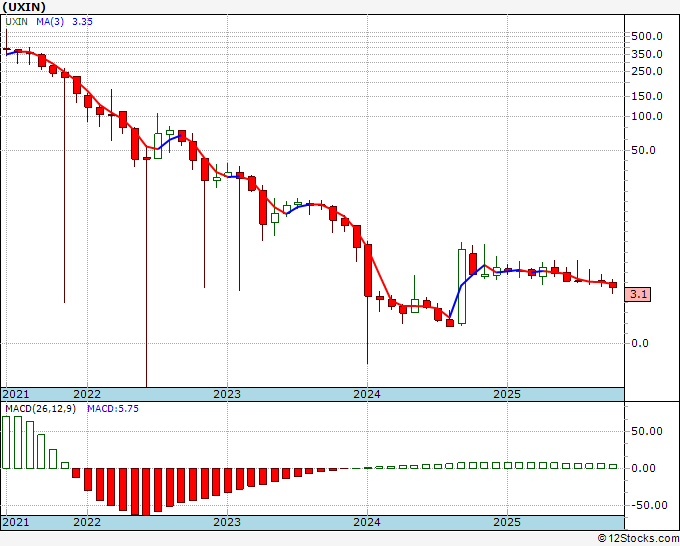The height and width of the screenshot is (546, 680).
Task: Select the 2025 marker on the price timeline
Action: pos(507,394)
